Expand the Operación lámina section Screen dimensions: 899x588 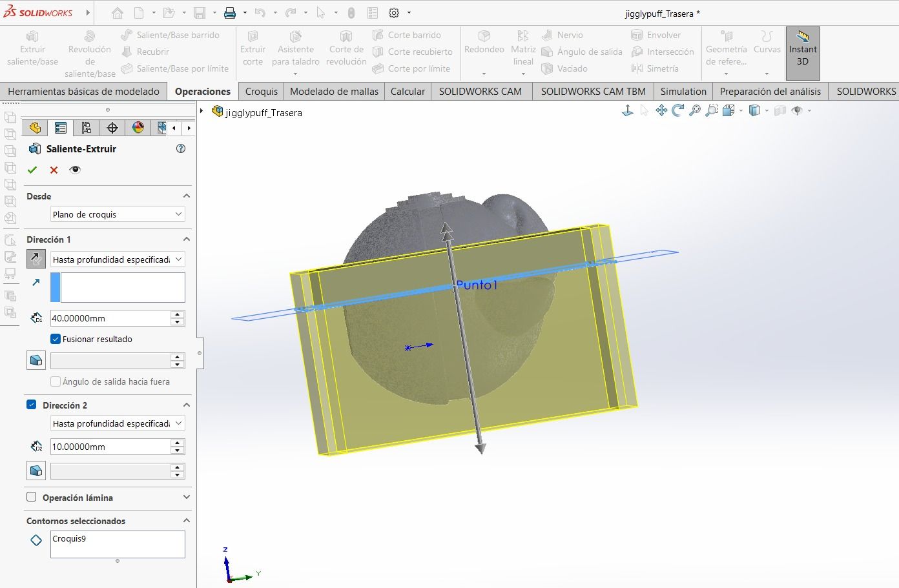pyautogui.click(x=187, y=497)
